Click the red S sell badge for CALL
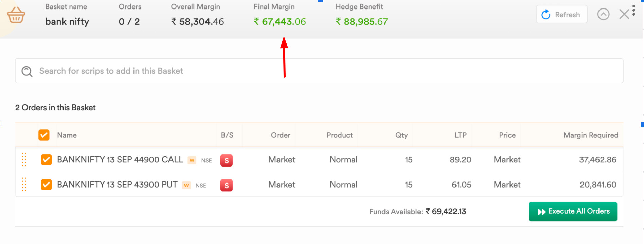Screen dimensions: 644x244 click(x=227, y=160)
